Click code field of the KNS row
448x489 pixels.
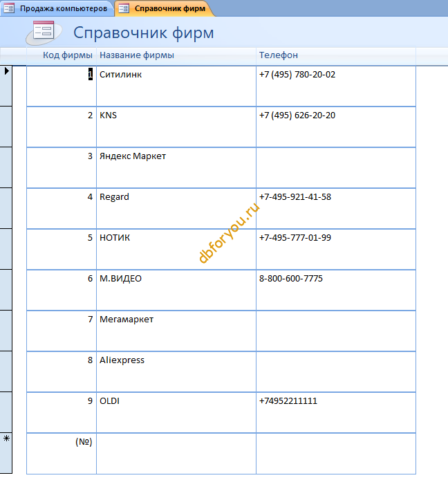(x=62, y=127)
